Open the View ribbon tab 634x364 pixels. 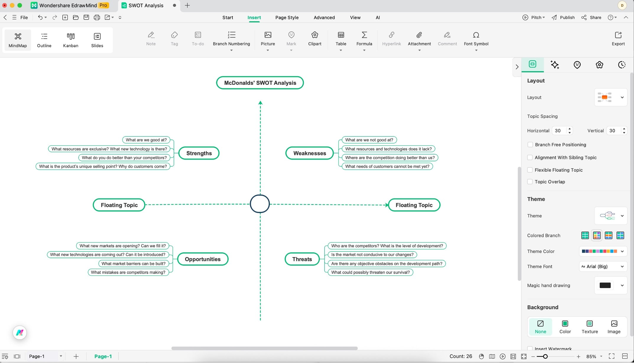355,17
